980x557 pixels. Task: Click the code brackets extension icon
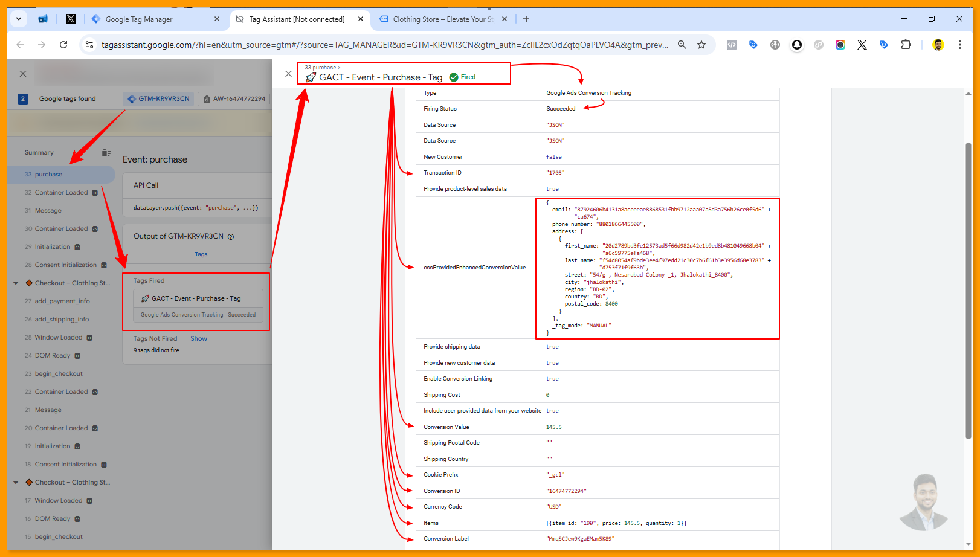coord(732,45)
